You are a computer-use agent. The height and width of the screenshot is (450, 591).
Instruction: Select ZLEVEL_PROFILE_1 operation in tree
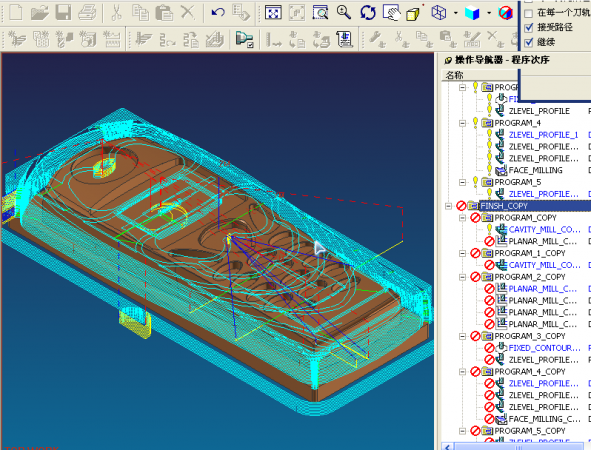pyautogui.click(x=543, y=135)
